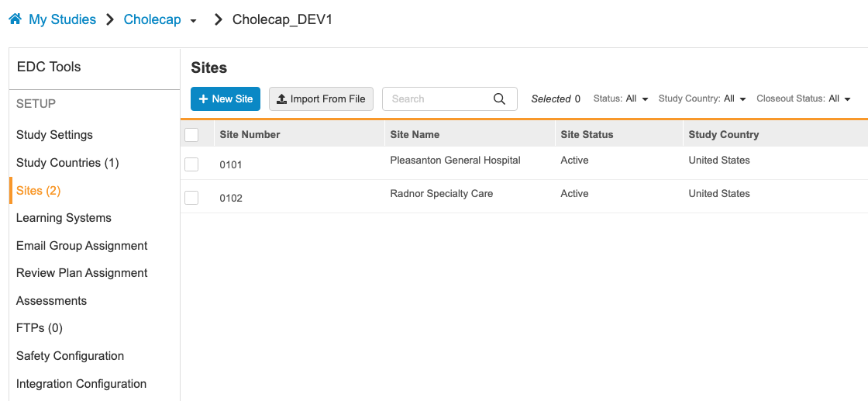
Task: Click the magnifier icon in search box
Action: point(500,99)
